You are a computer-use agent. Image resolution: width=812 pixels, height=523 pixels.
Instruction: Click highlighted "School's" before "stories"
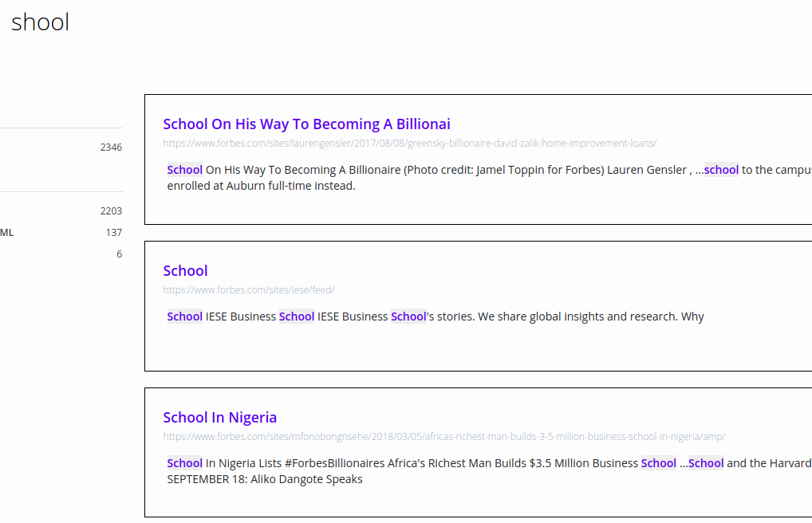coord(409,317)
